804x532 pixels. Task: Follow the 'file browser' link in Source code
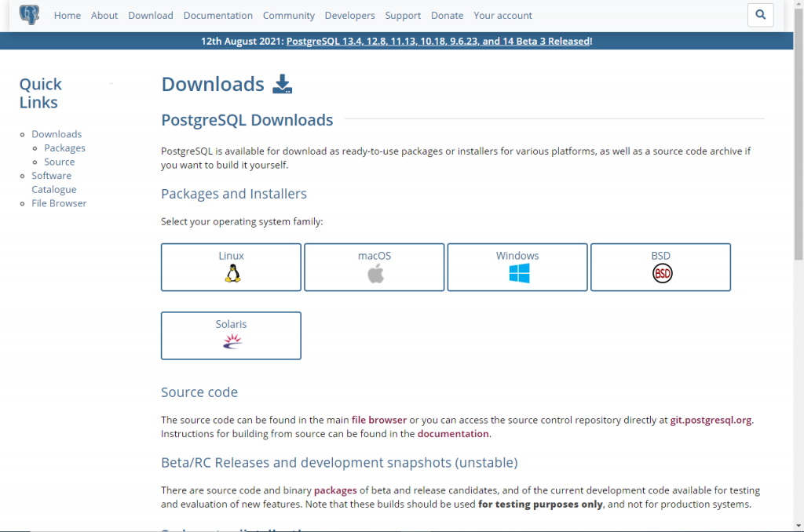click(379, 420)
